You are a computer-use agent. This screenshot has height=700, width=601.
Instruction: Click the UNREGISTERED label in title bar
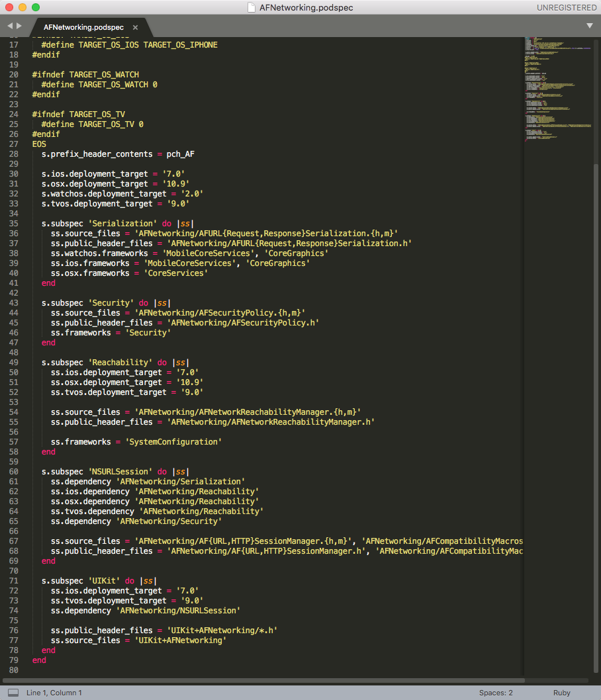click(567, 7)
